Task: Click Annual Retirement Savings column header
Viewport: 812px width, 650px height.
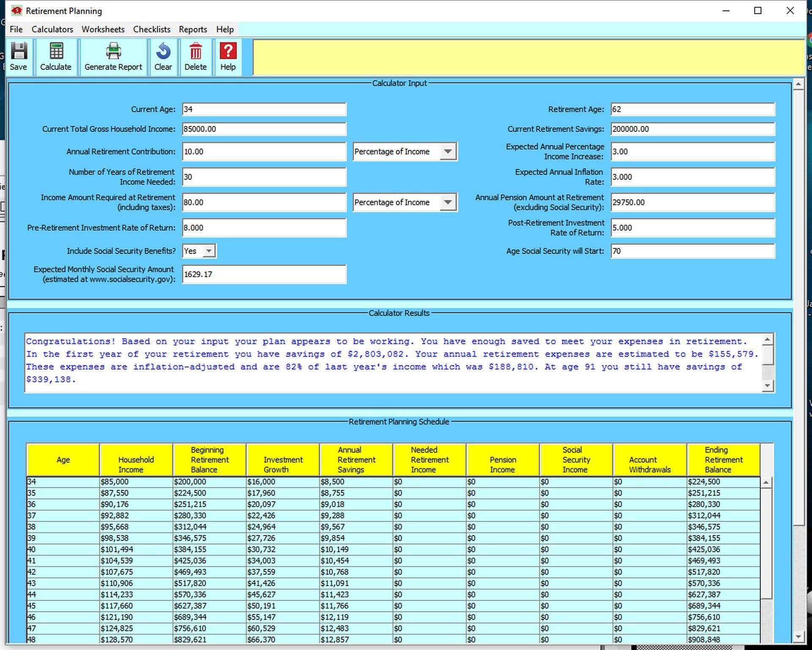Action: tap(356, 460)
